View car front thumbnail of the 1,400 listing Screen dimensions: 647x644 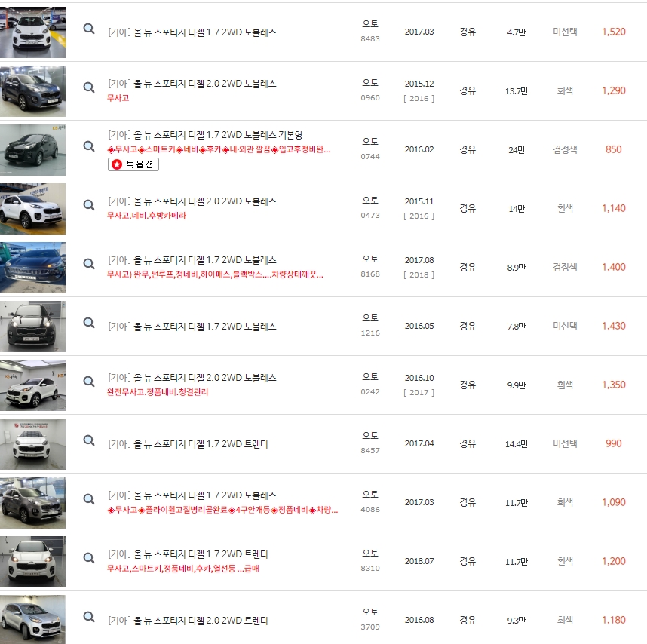coord(32,268)
